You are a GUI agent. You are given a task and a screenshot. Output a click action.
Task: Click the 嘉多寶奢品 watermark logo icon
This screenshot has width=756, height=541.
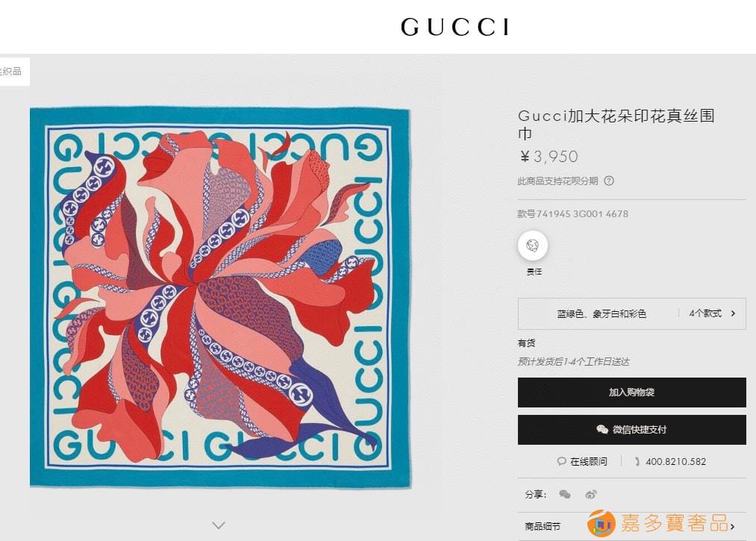coord(602,524)
